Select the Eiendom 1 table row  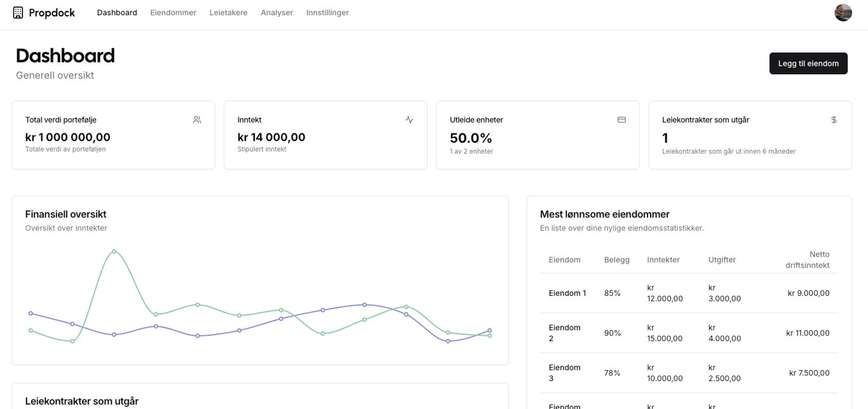tap(689, 293)
